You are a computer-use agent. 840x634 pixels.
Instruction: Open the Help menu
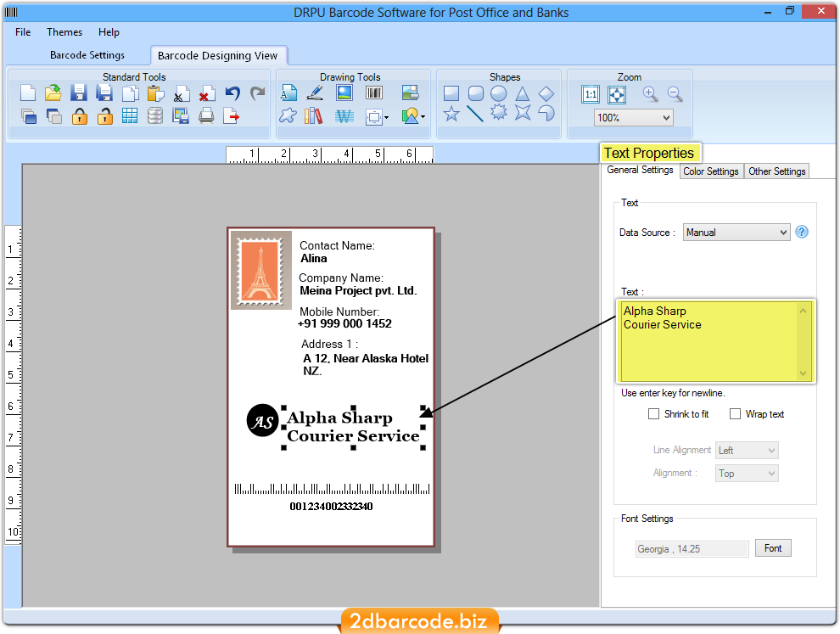(x=109, y=32)
